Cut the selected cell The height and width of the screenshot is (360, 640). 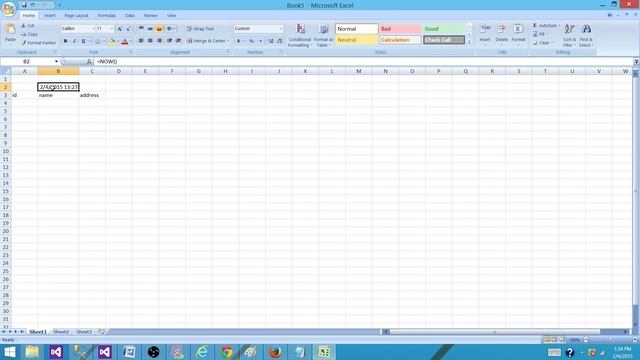click(x=28, y=26)
